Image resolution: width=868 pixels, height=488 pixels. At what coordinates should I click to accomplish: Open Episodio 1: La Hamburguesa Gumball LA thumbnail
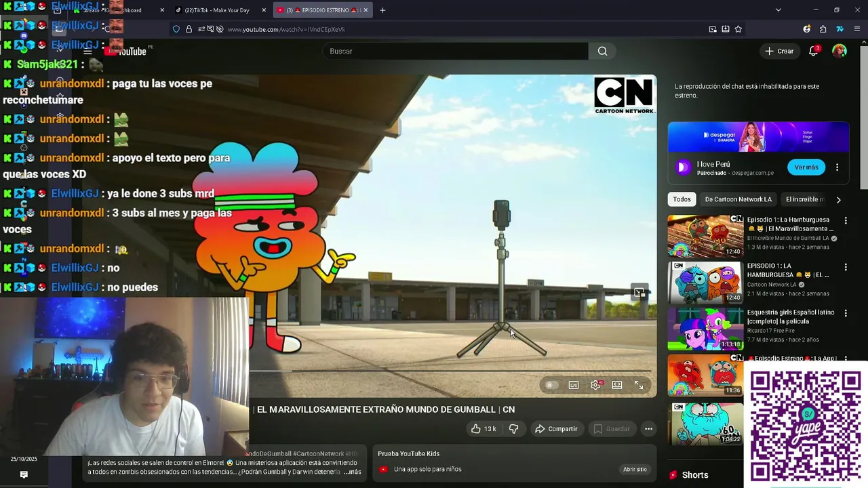tap(705, 236)
